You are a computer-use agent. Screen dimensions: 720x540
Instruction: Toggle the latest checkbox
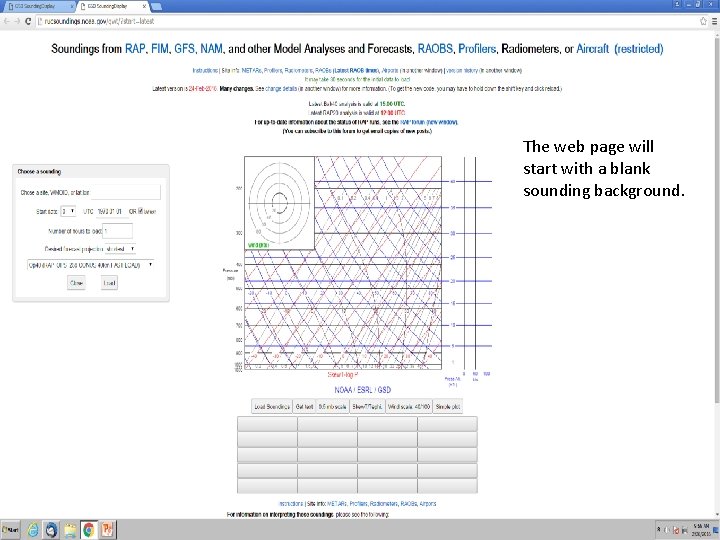(141, 211)
